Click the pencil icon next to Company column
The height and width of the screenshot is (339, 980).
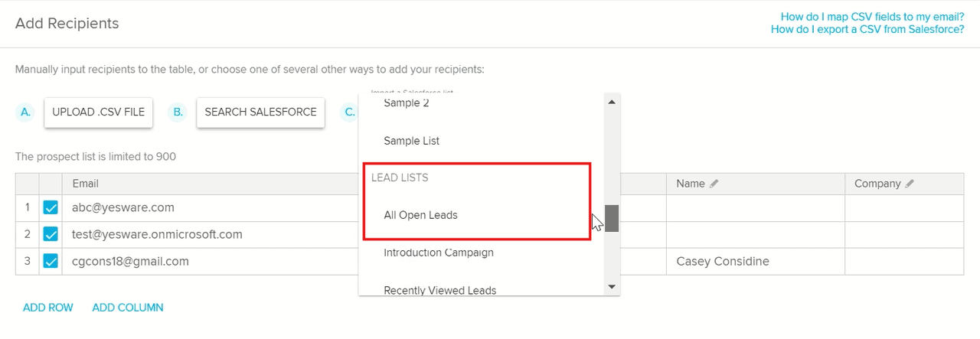[910, 184]
